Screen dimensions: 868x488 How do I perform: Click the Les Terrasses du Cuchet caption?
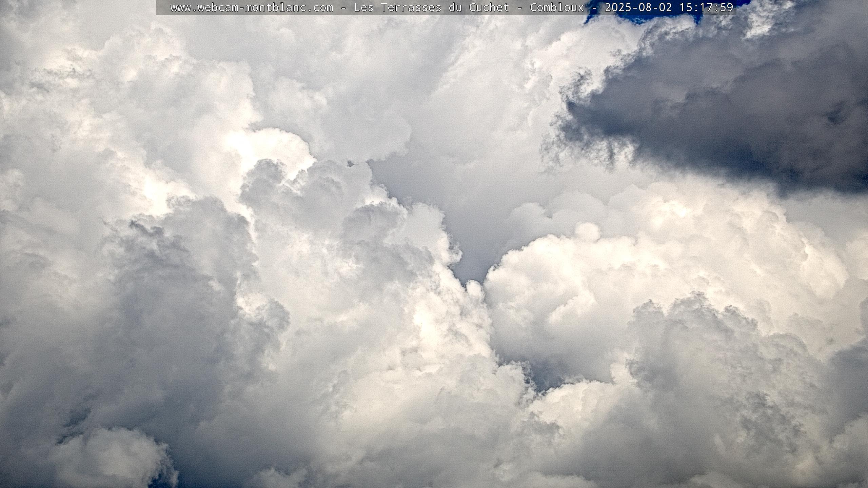point(431,7)
